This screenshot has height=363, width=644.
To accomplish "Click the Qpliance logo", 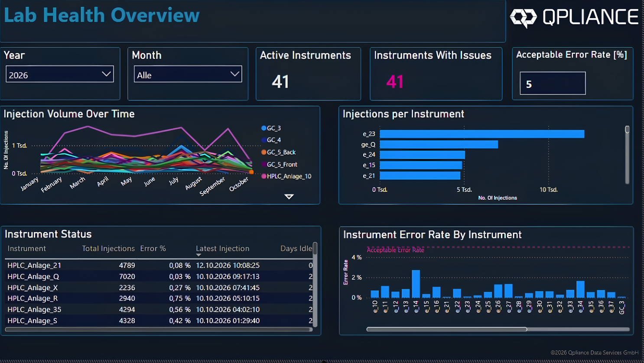I will coord(574,17).
